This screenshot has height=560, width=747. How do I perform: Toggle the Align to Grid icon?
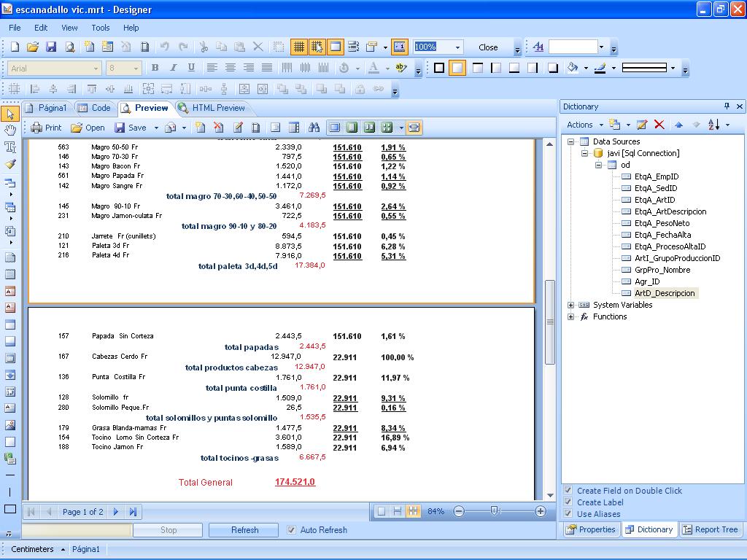317,47
